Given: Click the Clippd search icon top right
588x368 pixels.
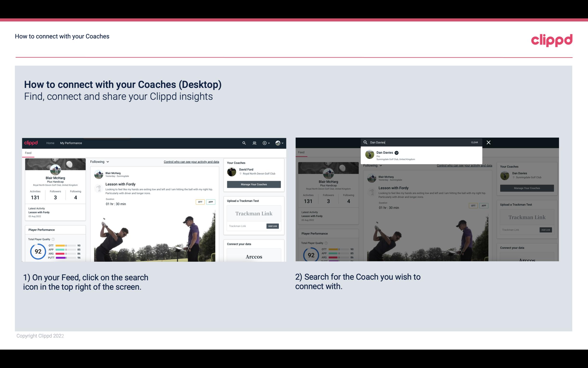Looking at the screenshot, I should point(244,143).
